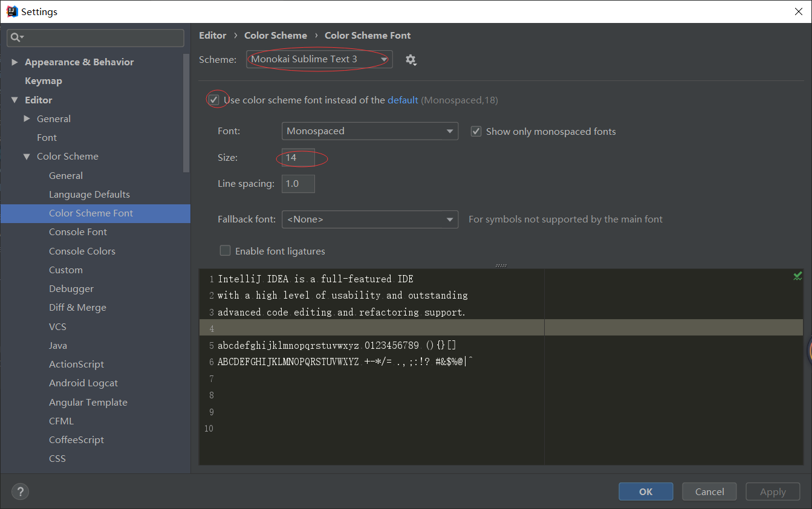Click preview line with lowercase alphabet
812x509 pixels.
point(337,346)
